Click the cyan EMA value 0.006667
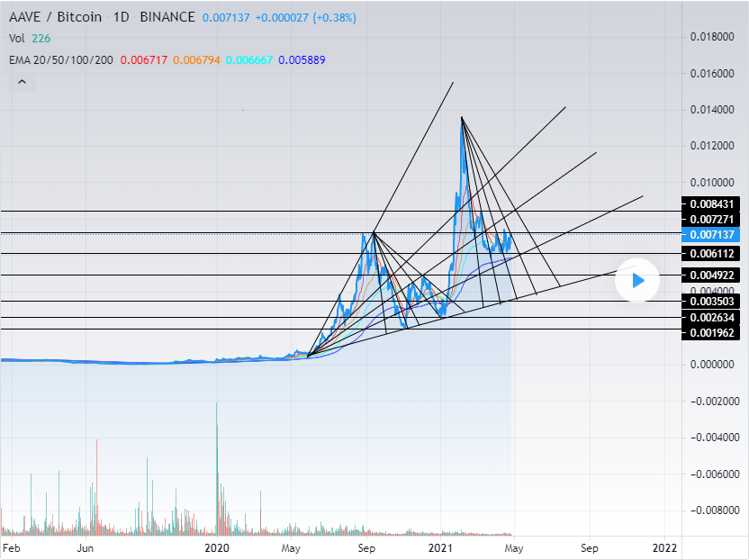The width and height of the screenshot is (749, 560). [x=249, y=59]
